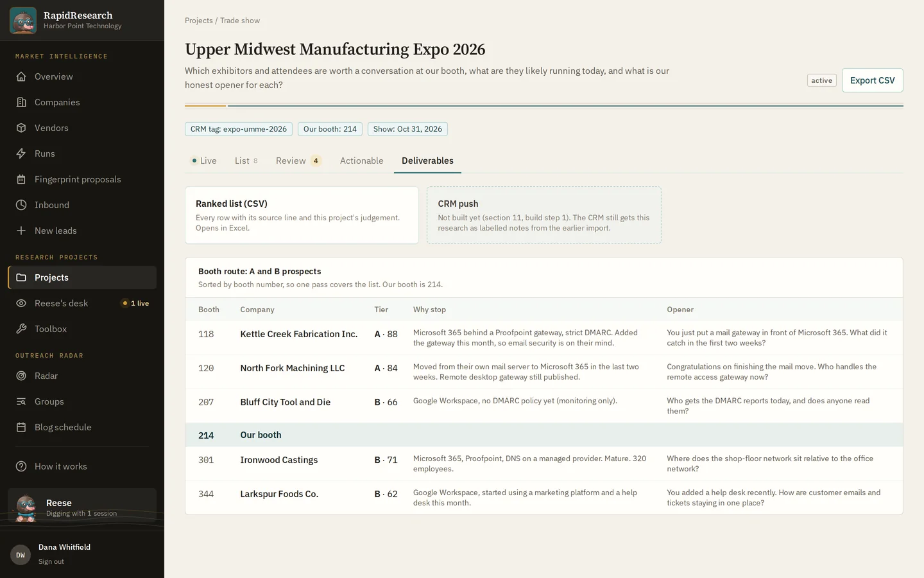
Task: Click the Export CSV button
Action: click(872, 80)
